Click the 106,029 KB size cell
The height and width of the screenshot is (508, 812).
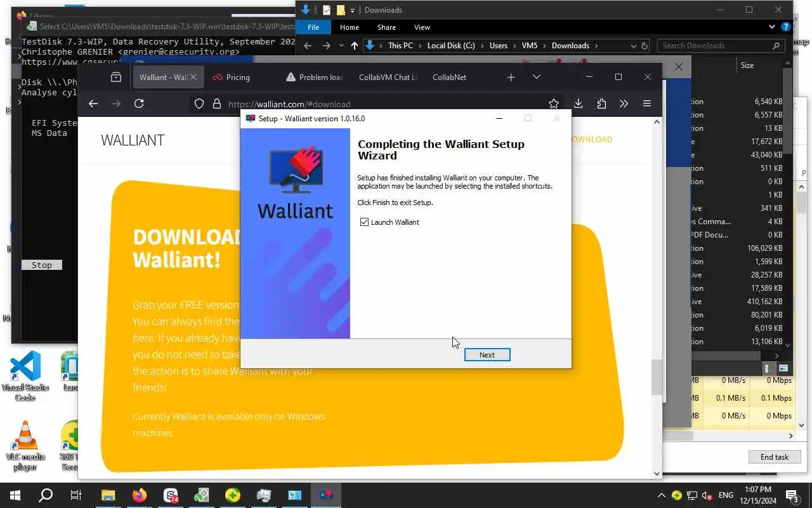764,248
